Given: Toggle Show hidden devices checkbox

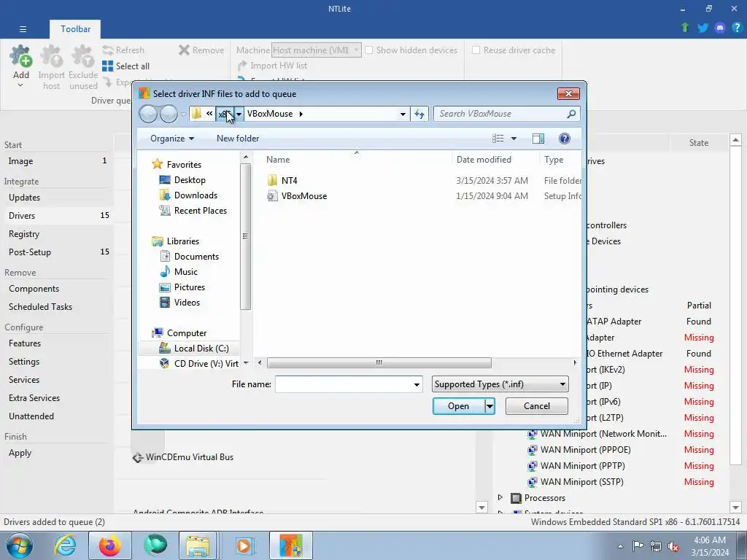Looking at the screenshot, I should [368, 50].
